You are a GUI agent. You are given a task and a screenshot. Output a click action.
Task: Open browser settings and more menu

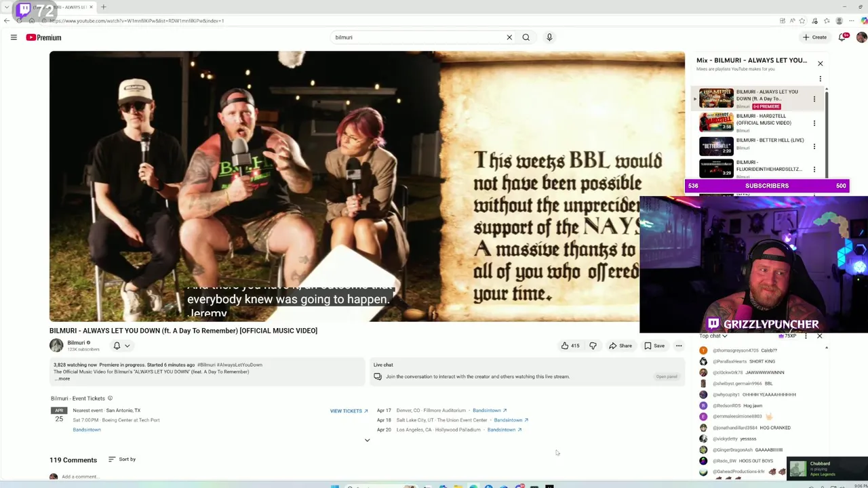click(852, 21)
